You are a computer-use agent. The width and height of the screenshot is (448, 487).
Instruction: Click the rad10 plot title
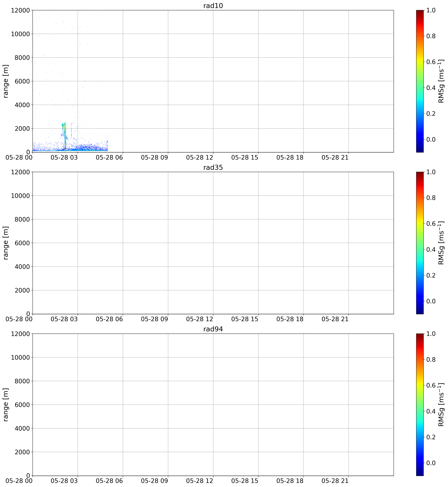[x=213, y=6]
